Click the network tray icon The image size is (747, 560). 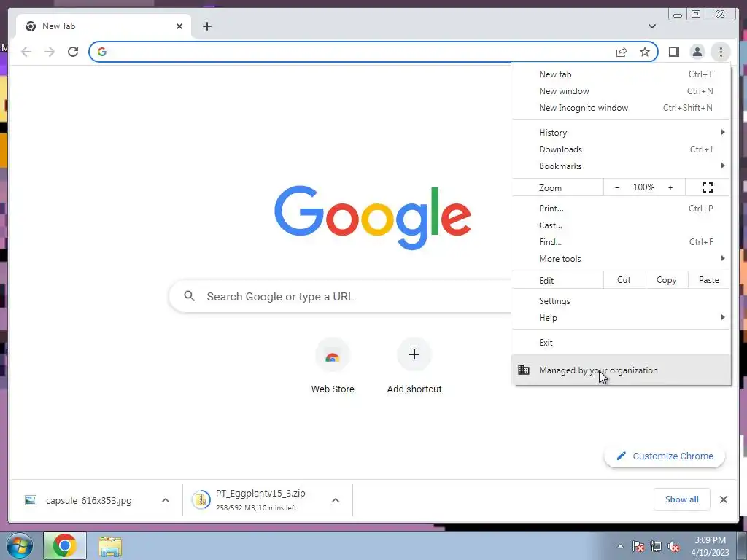point(656,546)
